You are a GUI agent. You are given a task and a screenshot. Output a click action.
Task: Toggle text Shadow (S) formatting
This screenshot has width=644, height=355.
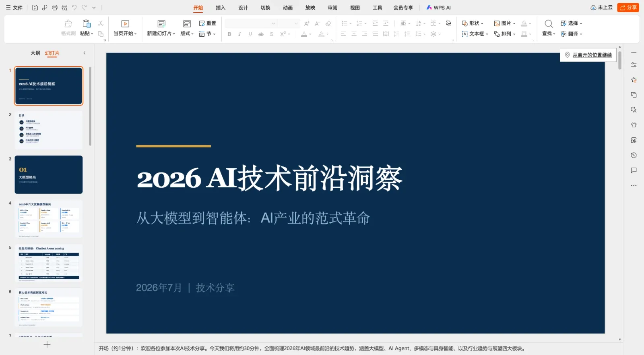tap(272, 34)
